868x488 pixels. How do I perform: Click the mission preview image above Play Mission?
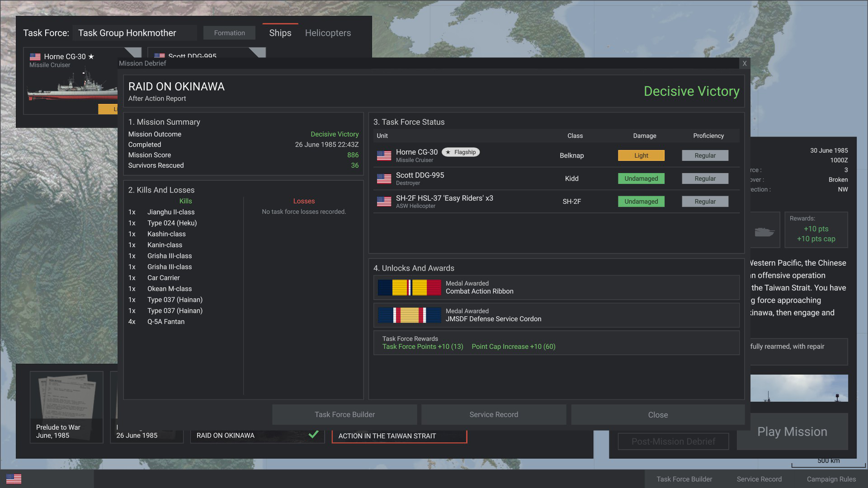tap(799, 388)
